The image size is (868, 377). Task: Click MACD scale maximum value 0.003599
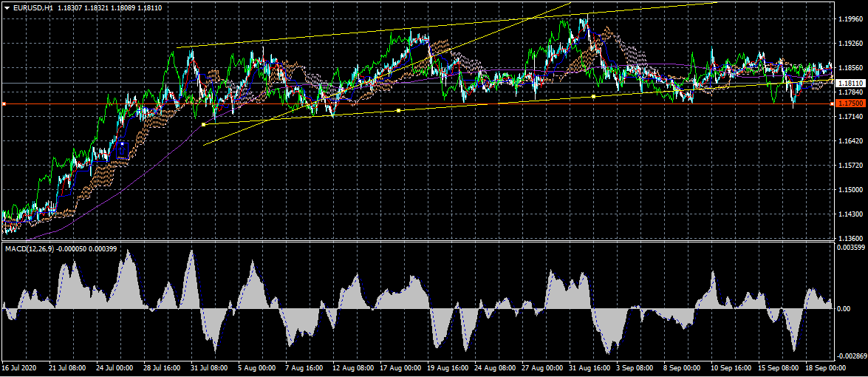tap(852, 248)
